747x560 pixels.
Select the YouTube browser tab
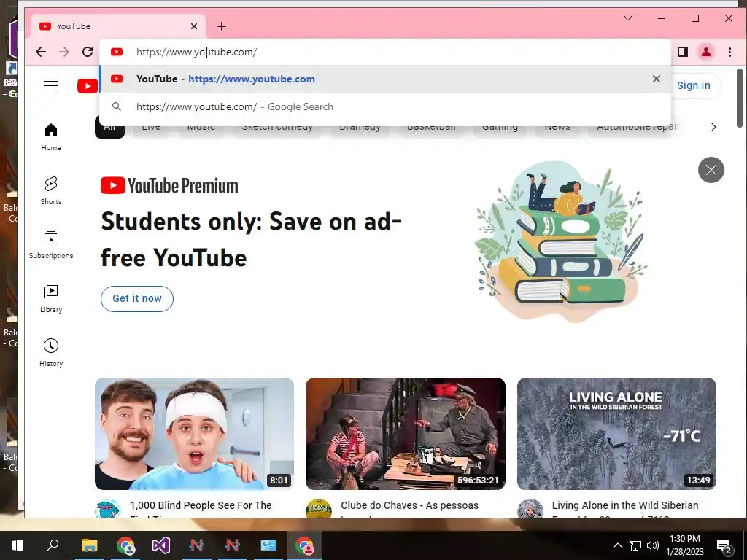(118, 26)
